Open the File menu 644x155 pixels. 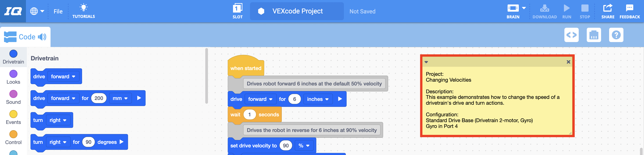(58, 11)
